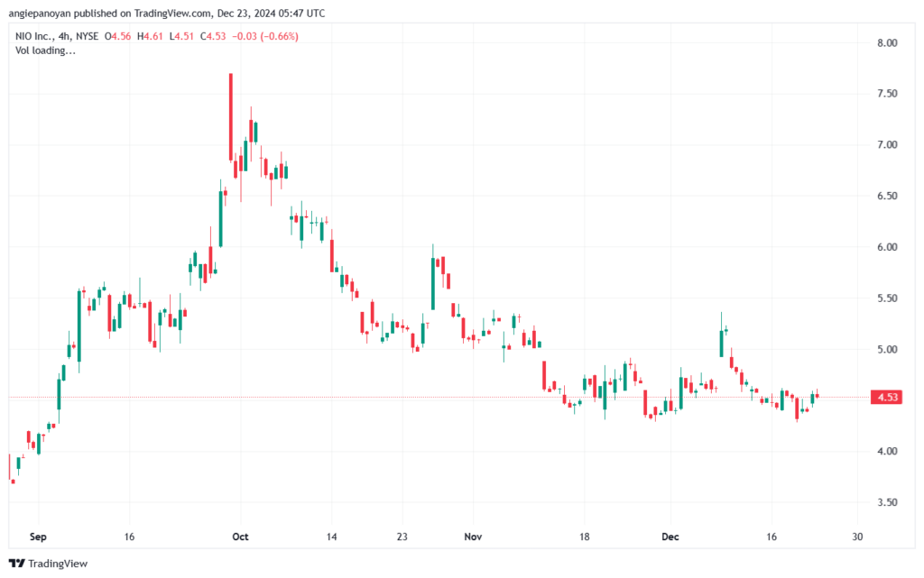Click the 3.50 price axis label
Image resolution: width=924 pixels, height=578 pixels.
pyautogui.click(x=887, y=502)
